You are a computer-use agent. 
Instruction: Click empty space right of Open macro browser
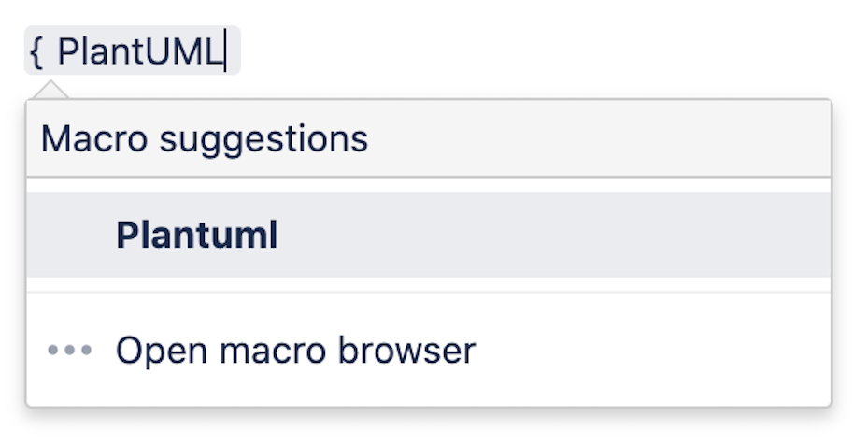click(654, 351)
